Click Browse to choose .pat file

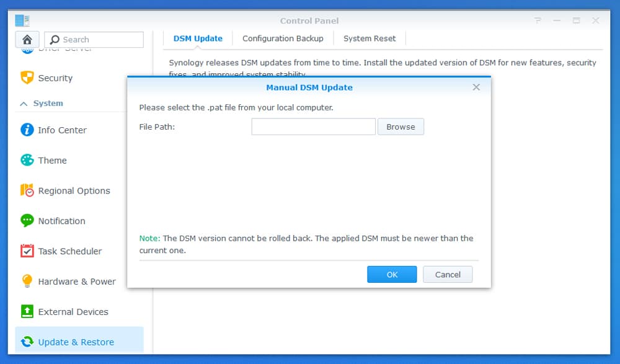click(x=401, y=127)
